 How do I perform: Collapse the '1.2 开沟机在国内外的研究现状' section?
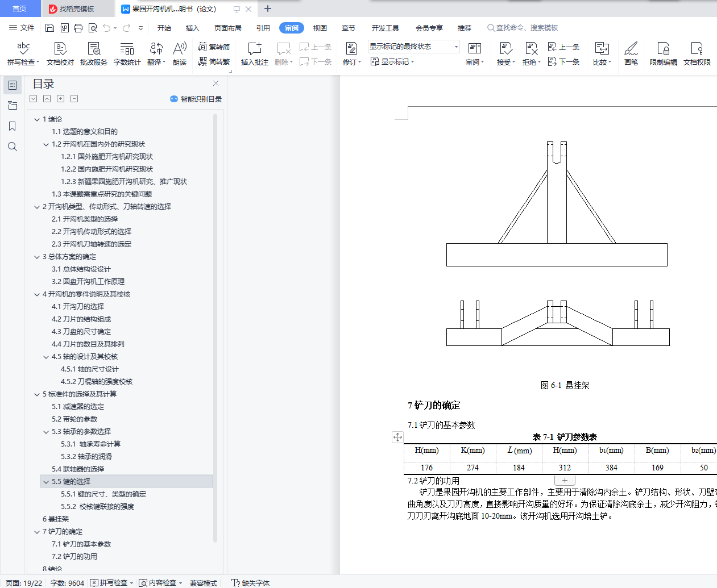point(46,144)
